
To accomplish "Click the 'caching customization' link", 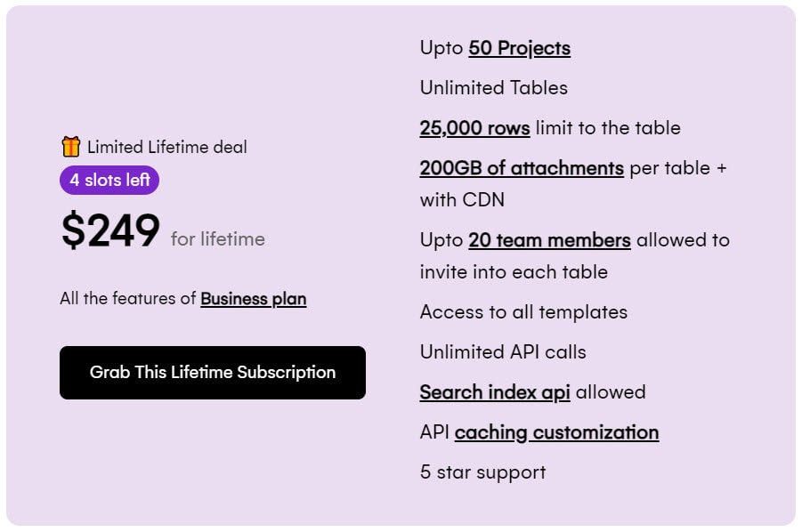I will tap(556, 431).
